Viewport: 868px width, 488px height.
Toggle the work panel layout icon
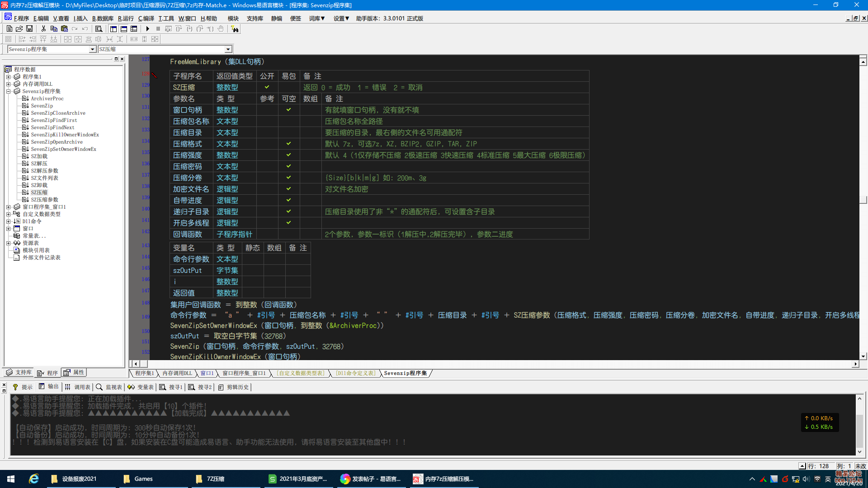coord(113,28)
